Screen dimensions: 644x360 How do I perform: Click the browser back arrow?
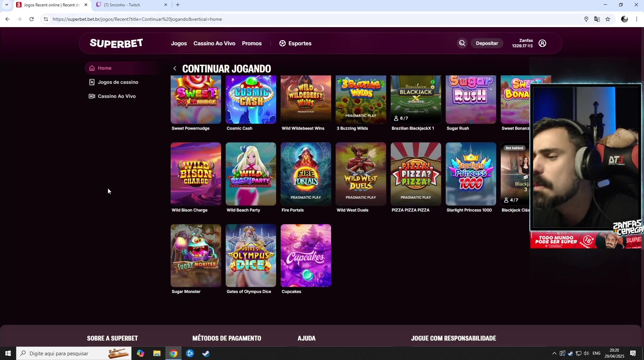point(7,19)
